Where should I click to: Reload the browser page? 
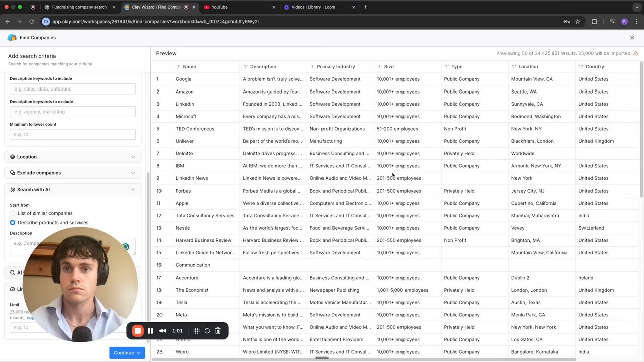pos(31,22)
